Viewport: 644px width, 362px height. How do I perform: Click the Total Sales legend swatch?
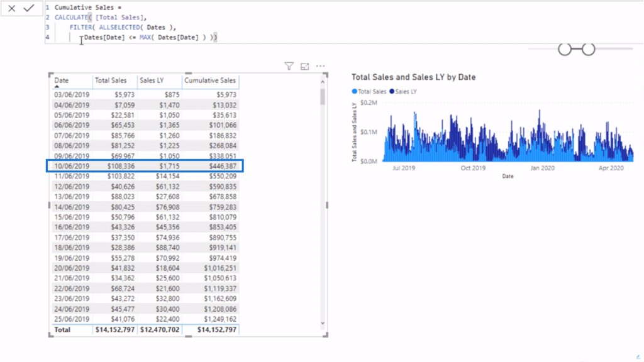pos(355,92)
